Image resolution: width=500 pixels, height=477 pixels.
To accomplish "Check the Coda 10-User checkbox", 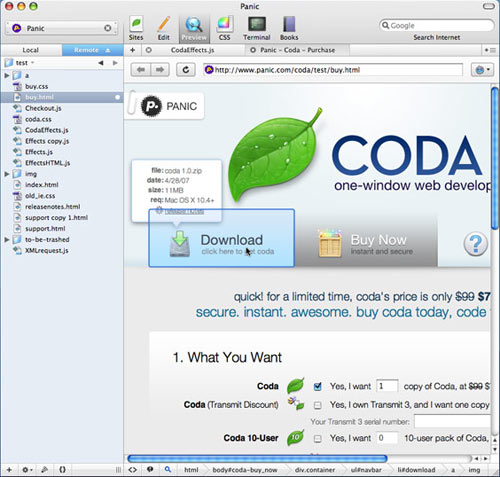I will coord(318,438).
